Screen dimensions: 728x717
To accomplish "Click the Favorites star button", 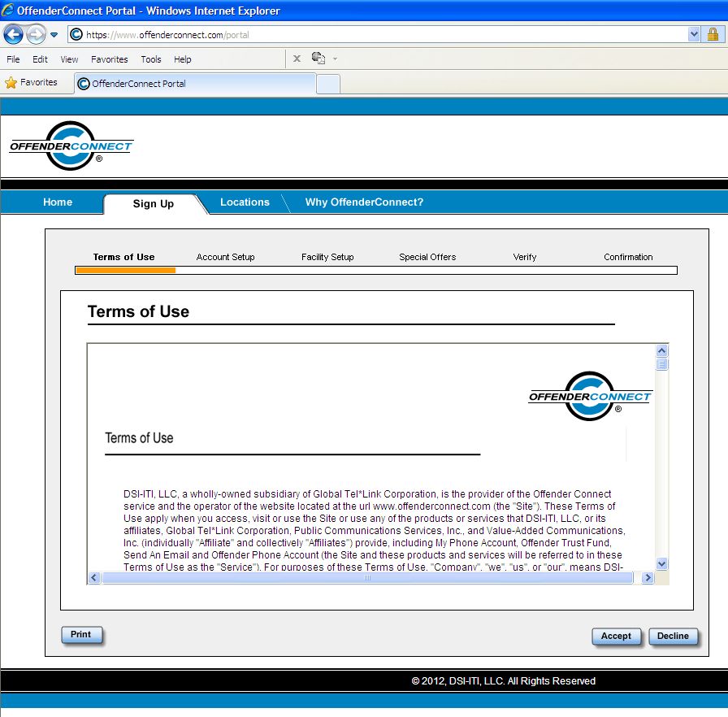I will pos(31,83).
